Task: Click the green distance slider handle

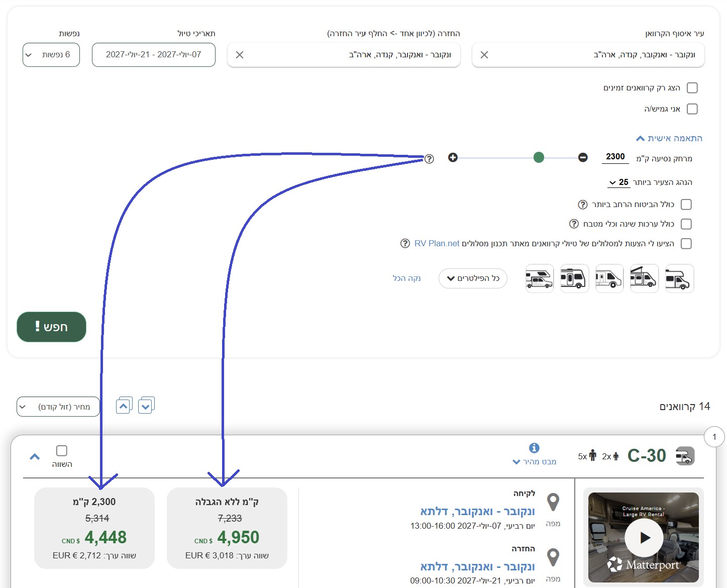Action: [539, 158]
